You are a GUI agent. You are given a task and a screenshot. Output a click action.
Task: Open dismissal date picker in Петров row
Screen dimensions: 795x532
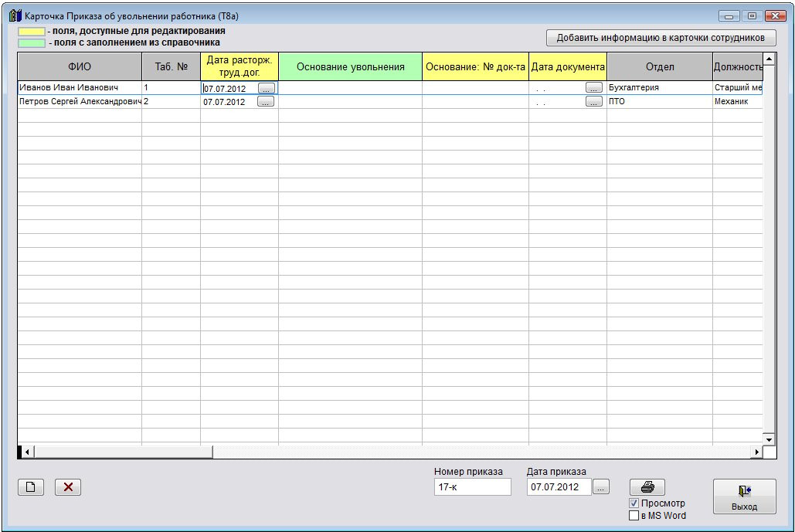point(266,101)
